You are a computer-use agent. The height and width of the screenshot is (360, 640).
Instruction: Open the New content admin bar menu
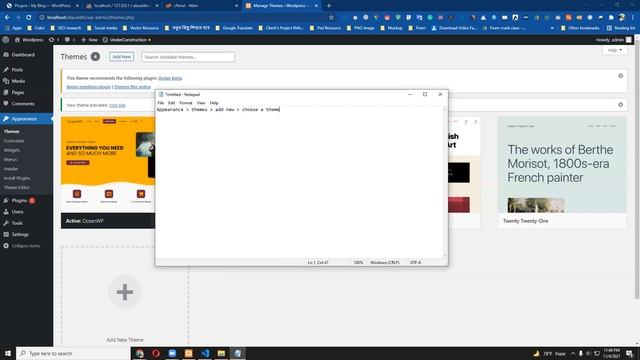[89, 40]
